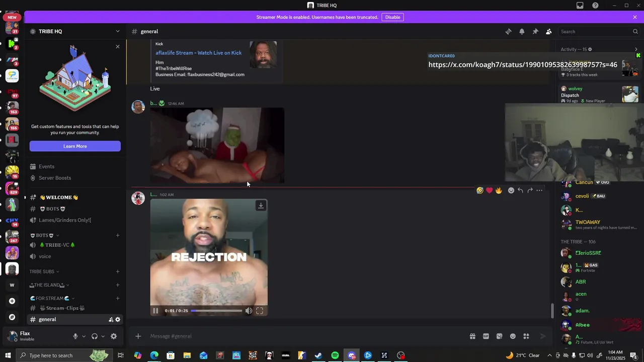Open the Stream-Clips channel

(75, 308)
